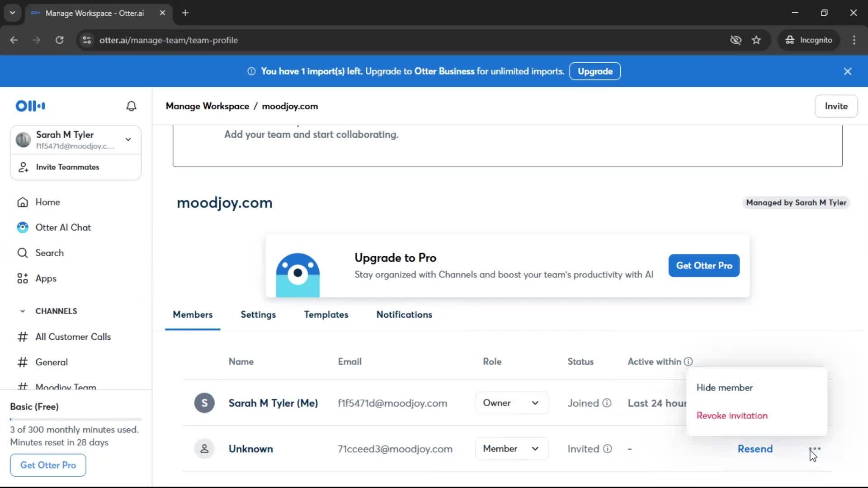Click the Search magnifier icon
This screenshot has width=868, height=488.
[23, 253]
